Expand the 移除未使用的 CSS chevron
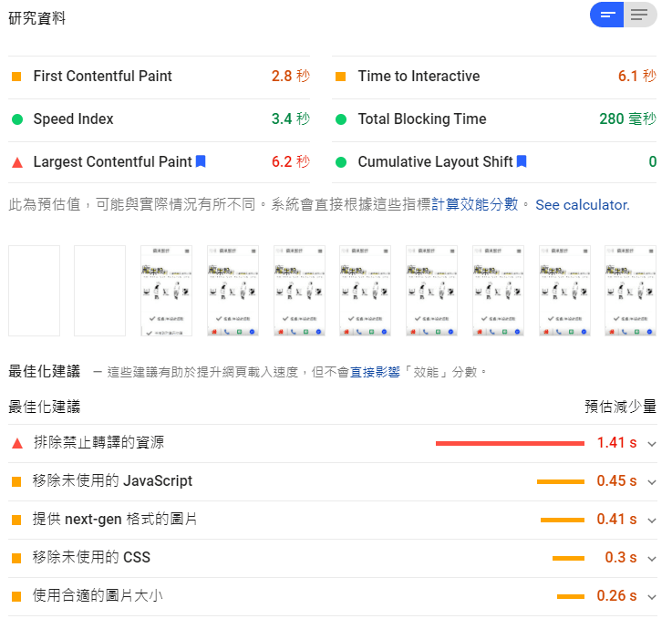 651,558
